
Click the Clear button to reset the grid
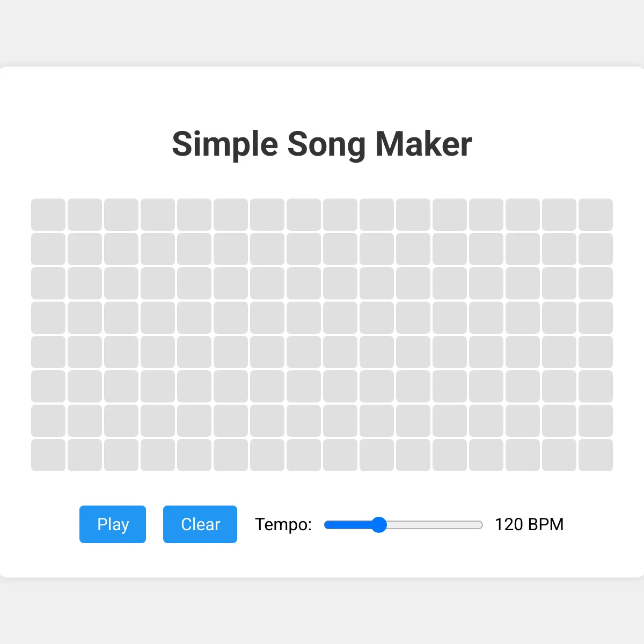click(200, 524)
